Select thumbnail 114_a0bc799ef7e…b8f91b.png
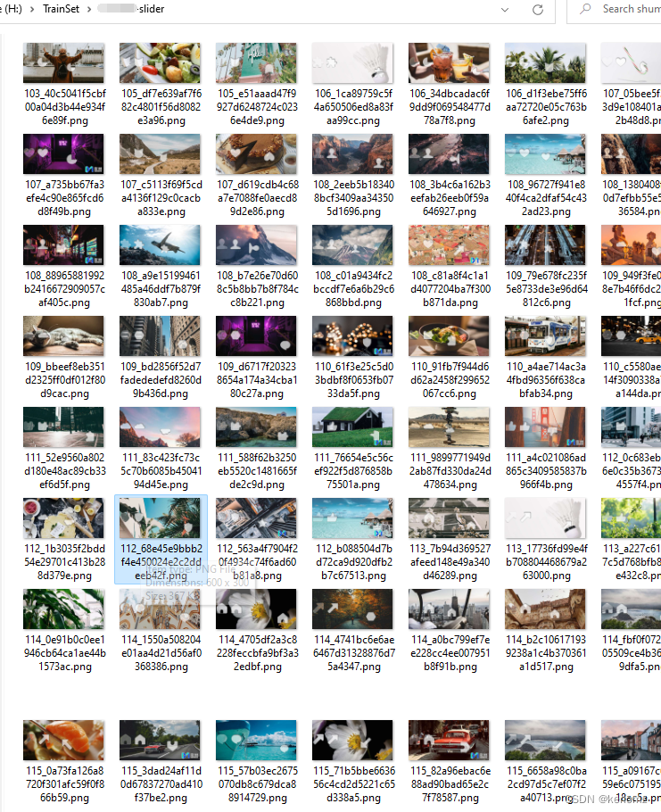This screenshot has height=812, width=661. [x=449, y=609]
